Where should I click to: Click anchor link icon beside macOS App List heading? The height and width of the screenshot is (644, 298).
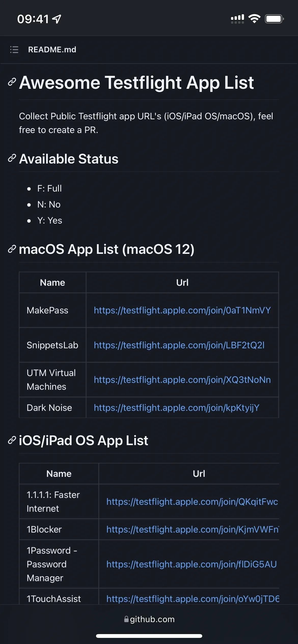coord(12,249)
